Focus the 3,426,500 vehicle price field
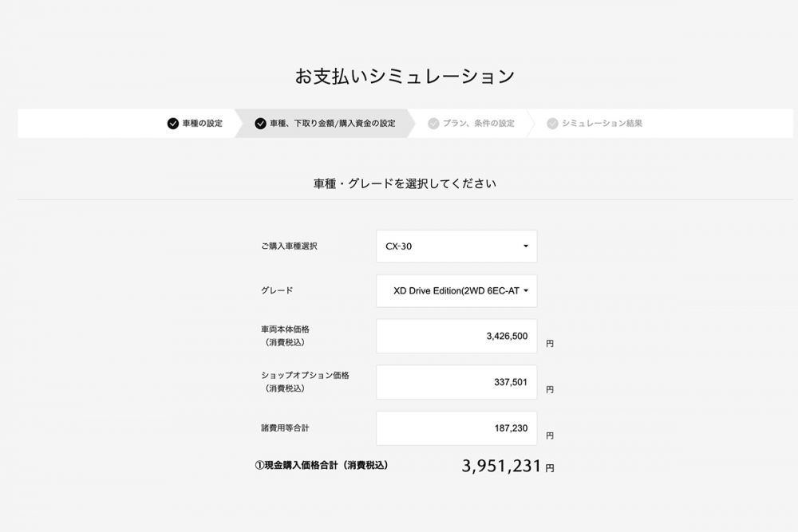The width and height of the screenshot is (798, 532). [x=456, y=336]
